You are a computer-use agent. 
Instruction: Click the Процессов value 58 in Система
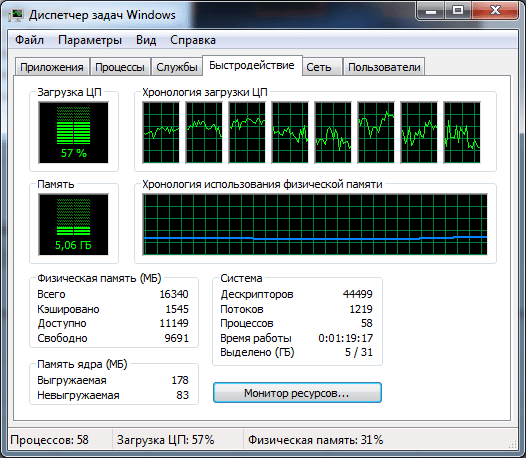tap(367, 323)
